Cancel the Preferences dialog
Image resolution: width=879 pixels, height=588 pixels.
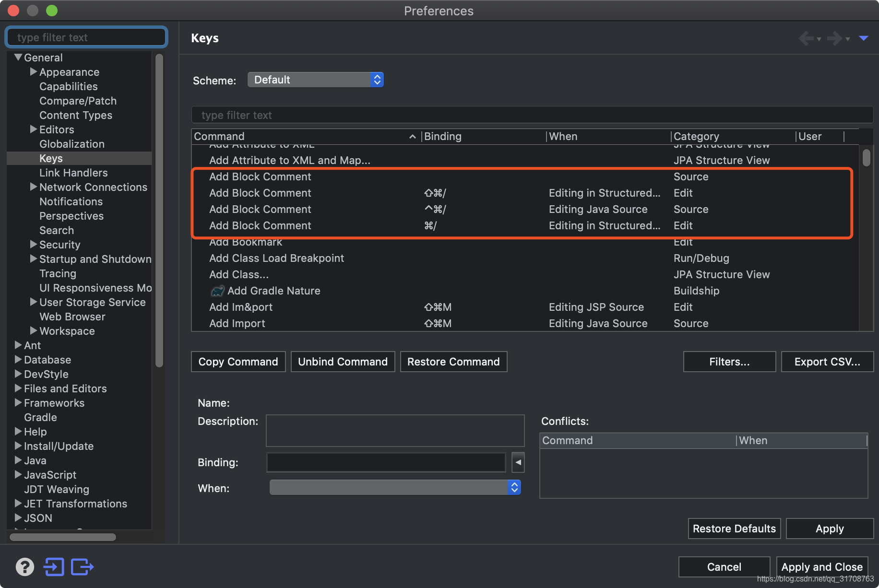(x=725, y=567)
